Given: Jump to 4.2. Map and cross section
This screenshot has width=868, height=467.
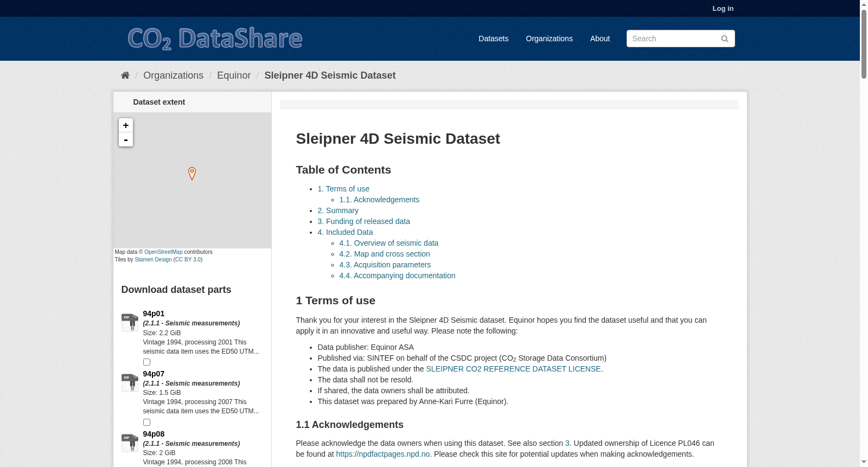Looking at the screenshot, I should [385, 254].
